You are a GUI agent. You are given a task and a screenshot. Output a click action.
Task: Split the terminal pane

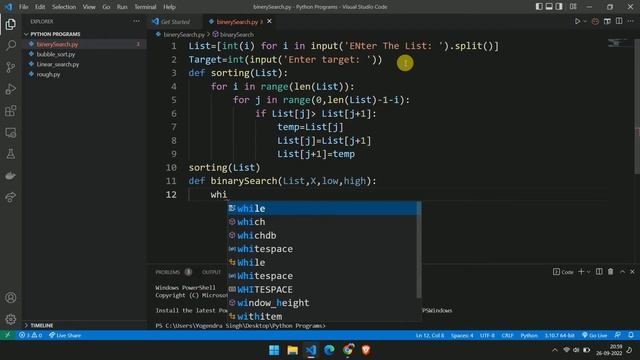599,272
